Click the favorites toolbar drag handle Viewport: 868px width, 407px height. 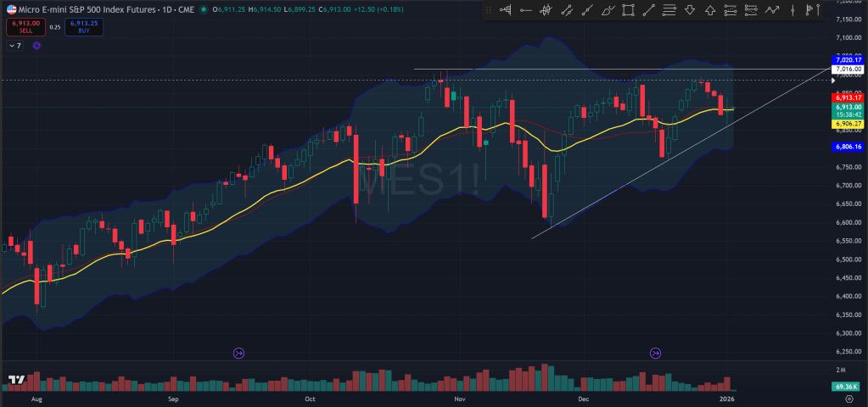tap(489, 10)
